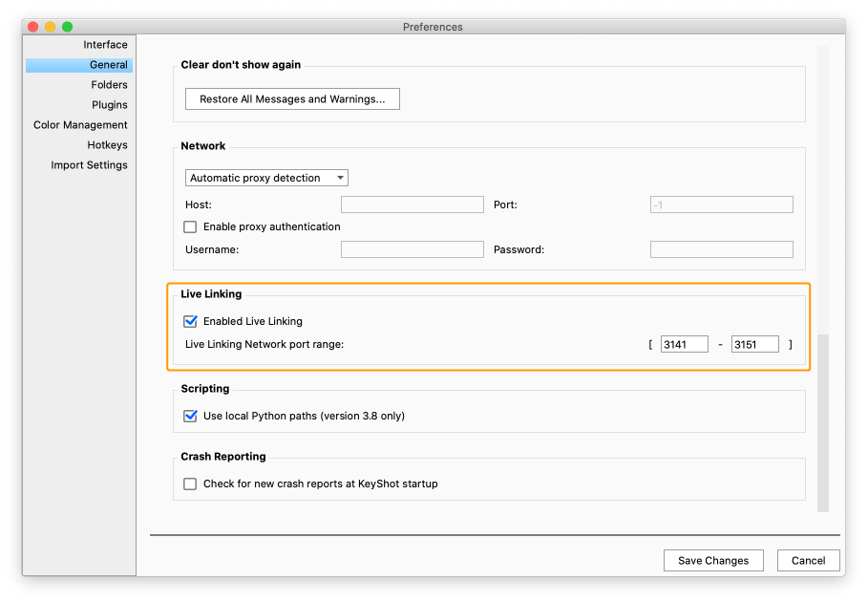Click the port range end field 3151
The width and height of the screenshot is (868, 602).
tap(754, 344)
